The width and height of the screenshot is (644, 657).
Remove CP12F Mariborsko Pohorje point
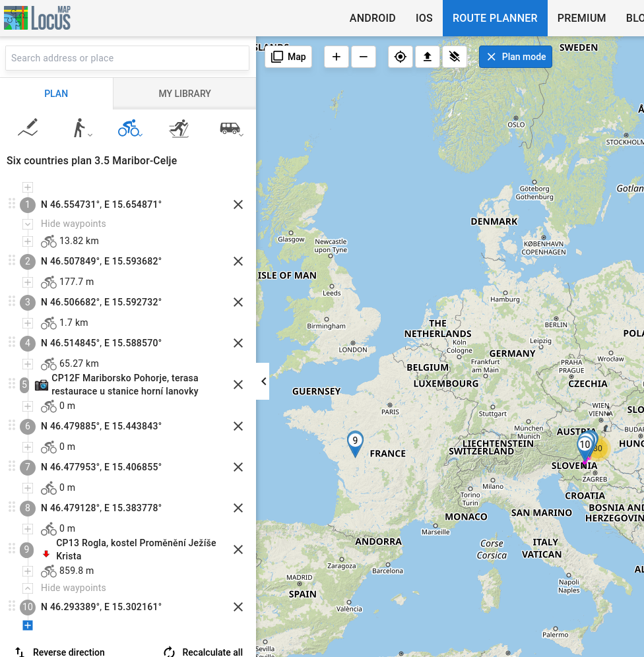pos(238,385)
